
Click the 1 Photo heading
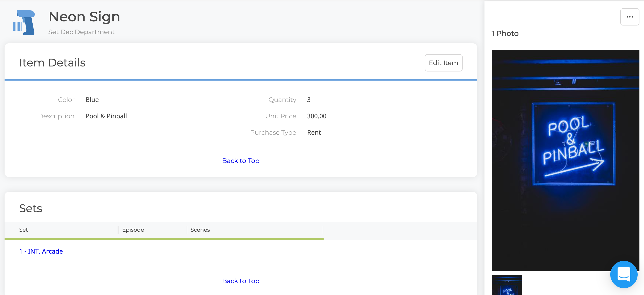point(505,33)
